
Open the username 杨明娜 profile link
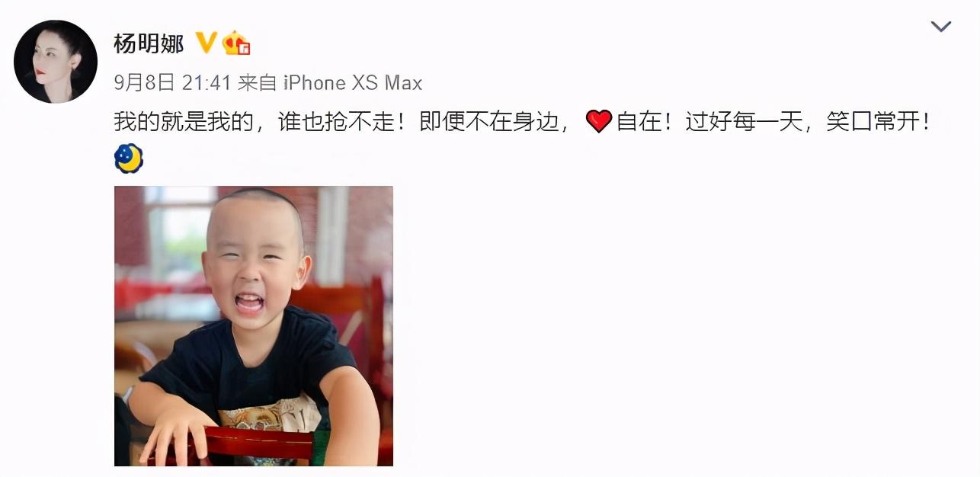click(149, 43)
